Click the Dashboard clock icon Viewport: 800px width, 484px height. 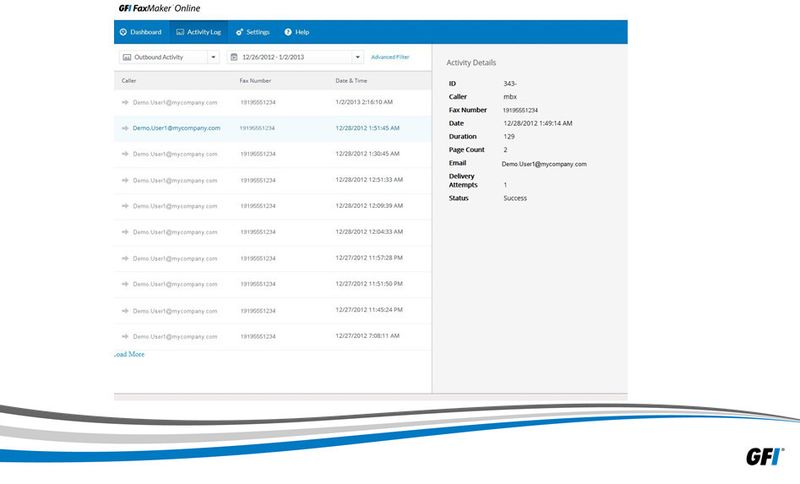click(123, 32)
